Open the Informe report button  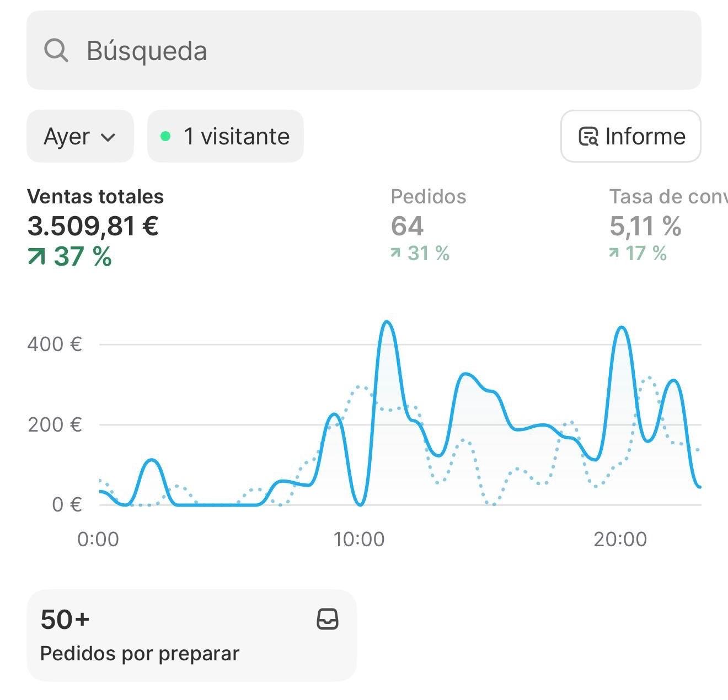click(x=630, y=136)
